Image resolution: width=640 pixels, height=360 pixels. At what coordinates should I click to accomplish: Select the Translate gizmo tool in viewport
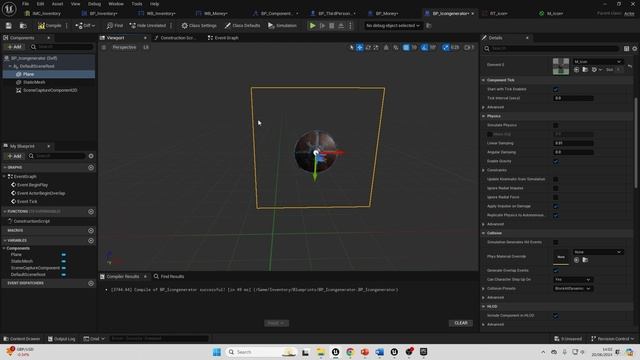click(360, 47)
